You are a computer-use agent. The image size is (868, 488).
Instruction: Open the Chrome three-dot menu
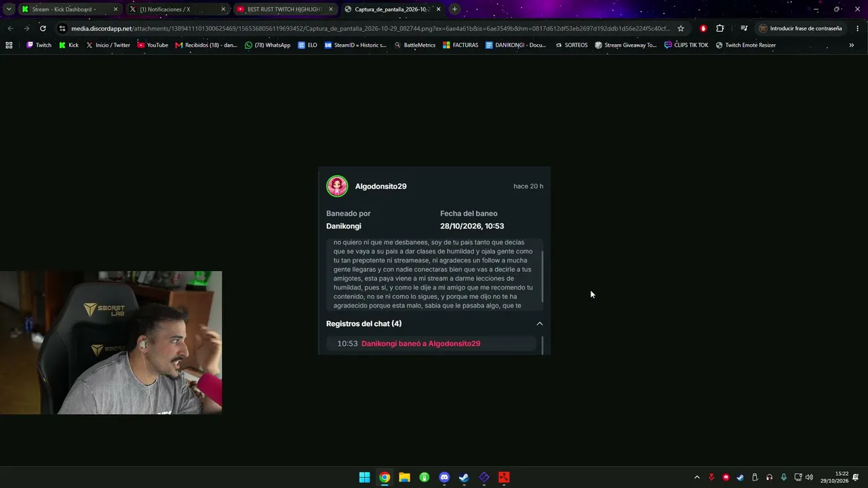(x=856, y=28)
